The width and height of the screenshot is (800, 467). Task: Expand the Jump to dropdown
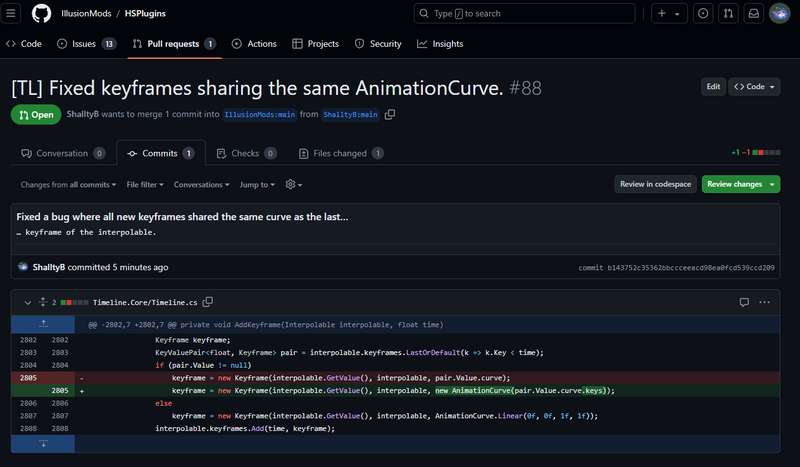[257, 185]
